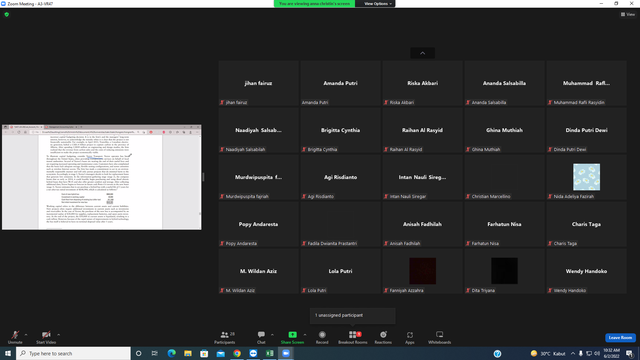This screenshot has height=360, width=640.
Task: Click the weather 30°C Kabut widget
Action: click(x=548, y=353)
